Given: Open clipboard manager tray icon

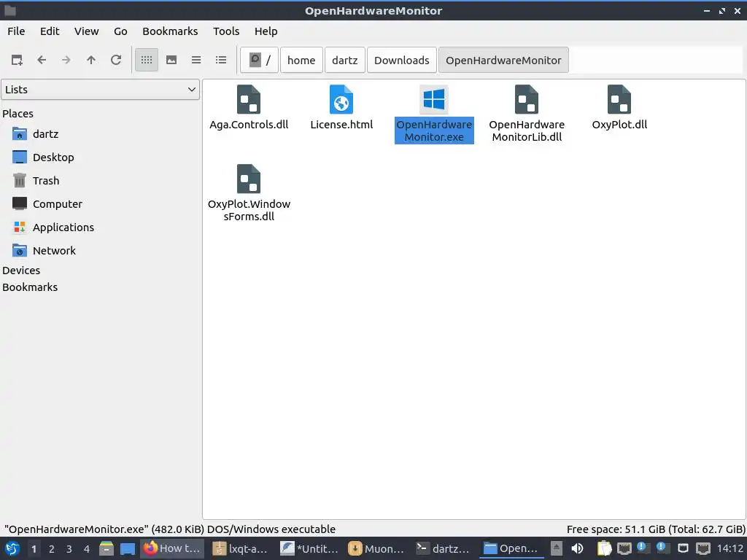Looking at the screenshot, I should (603, 548).
